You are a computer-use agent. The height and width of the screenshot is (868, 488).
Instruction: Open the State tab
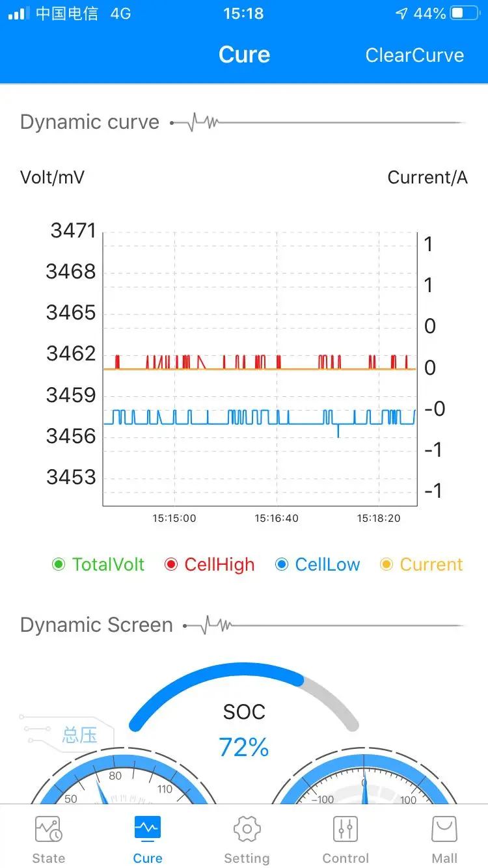pos(49,839)
